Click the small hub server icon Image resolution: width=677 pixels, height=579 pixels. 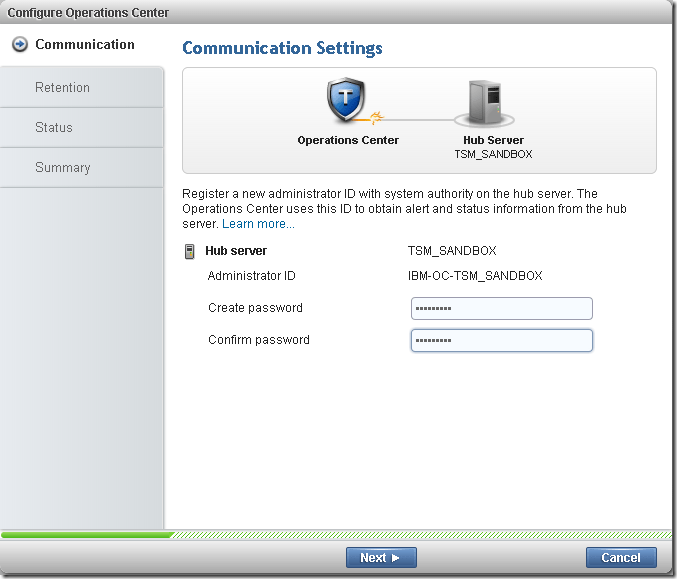(189, 251)
